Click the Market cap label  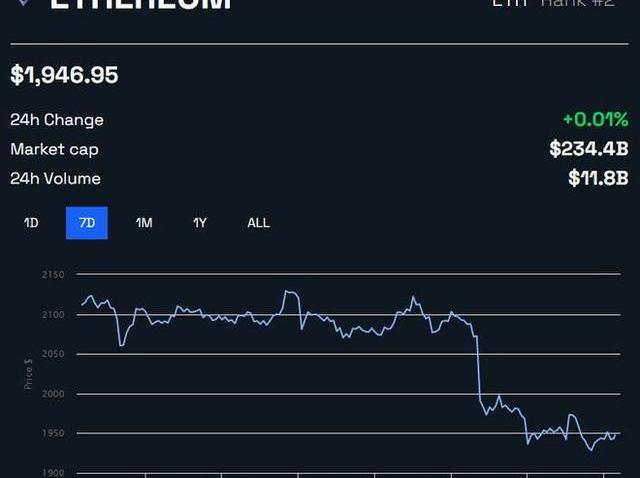coord(54,150)
